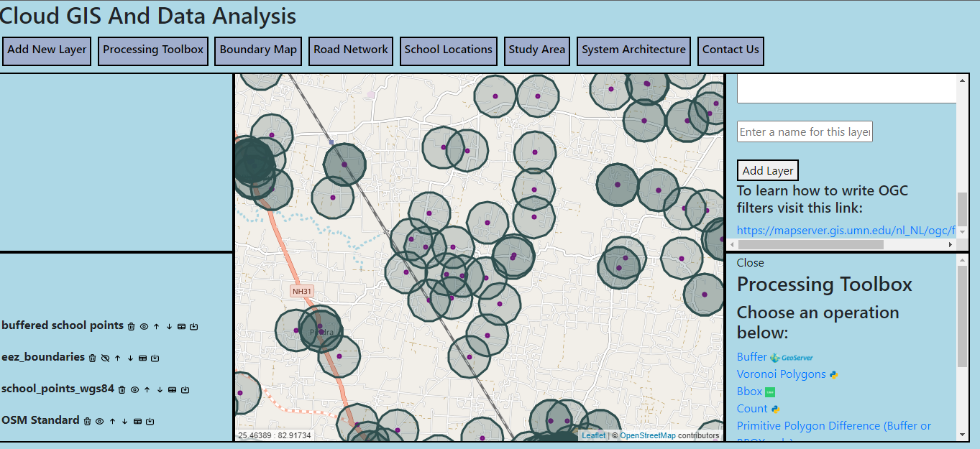980x449 pixels.
Task: Toggle visibility of school_points_wgs84 layer
Action: tap(134, 389)
